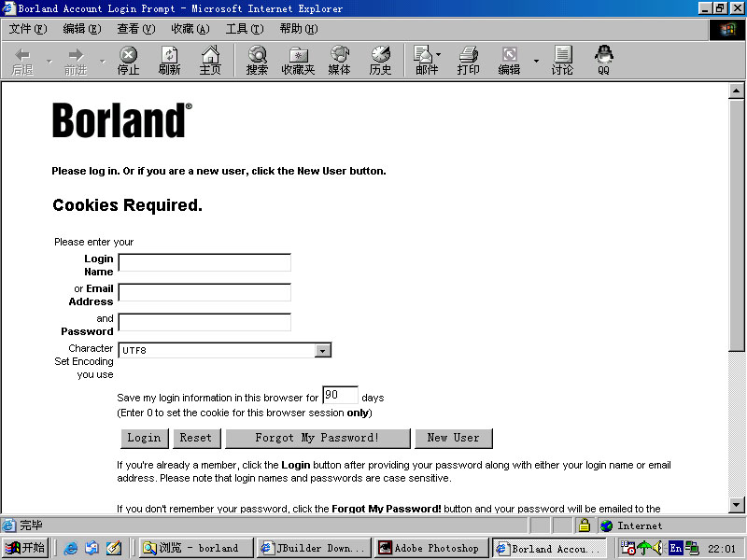Click the Stop (停止) toolbar icon

tap(128, 61)
